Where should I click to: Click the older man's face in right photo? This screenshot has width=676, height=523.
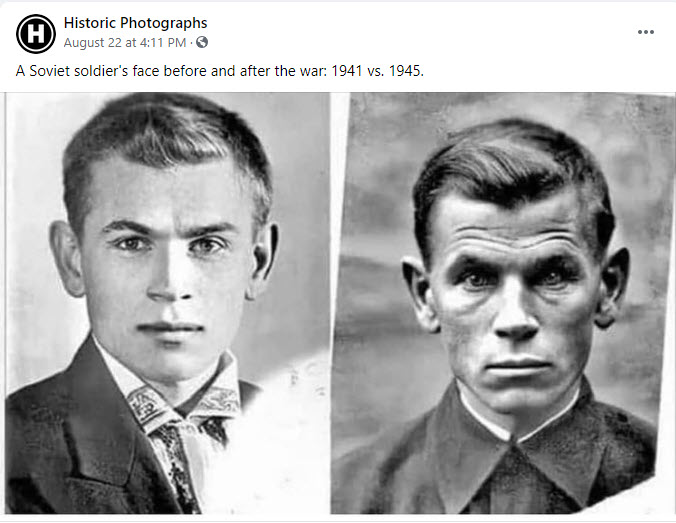tap(515, 302)
